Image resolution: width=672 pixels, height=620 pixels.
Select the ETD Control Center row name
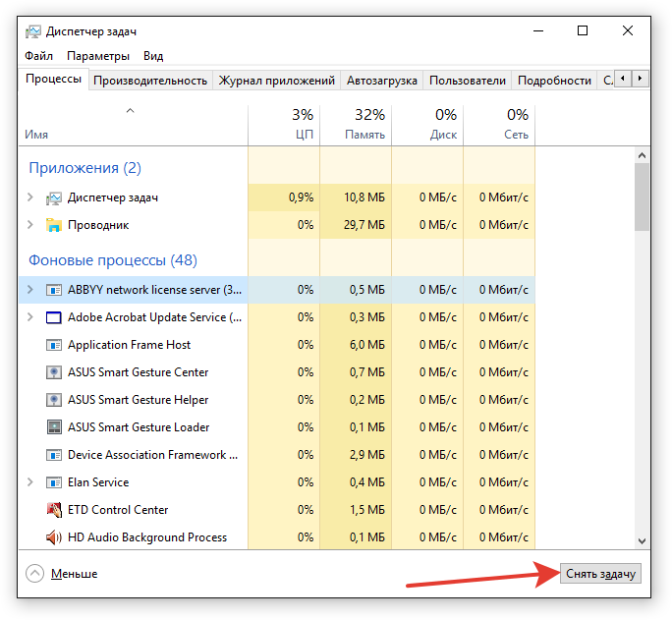pos(118,510)
